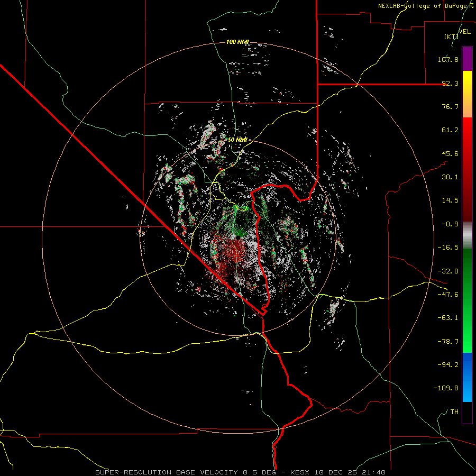Screen dimensions: 476x476
Task: Click the KESX radar site identifier
Action: click(x=300, y=472)
